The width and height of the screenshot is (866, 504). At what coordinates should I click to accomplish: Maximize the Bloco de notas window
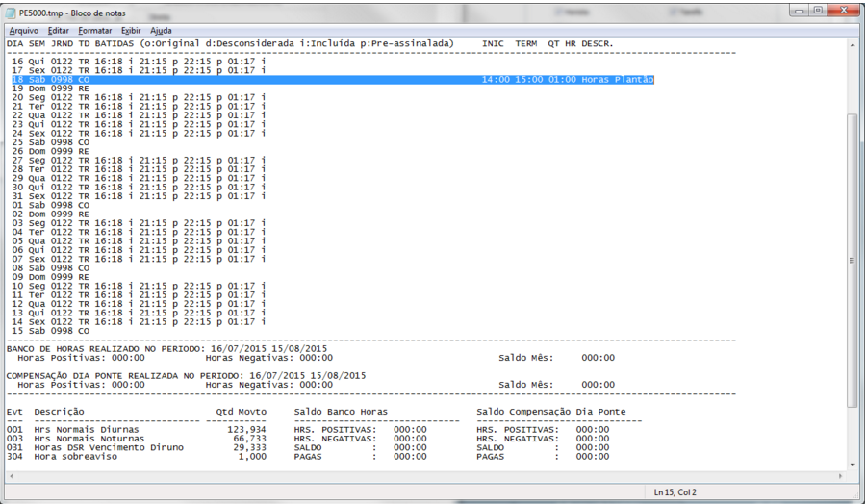click(819, 11)
